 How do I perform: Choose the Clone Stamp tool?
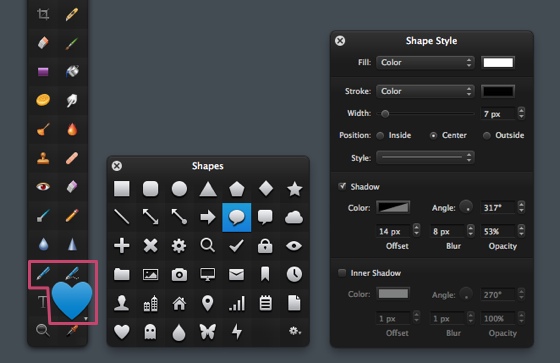pyautogui.click(x=43, y=158)
